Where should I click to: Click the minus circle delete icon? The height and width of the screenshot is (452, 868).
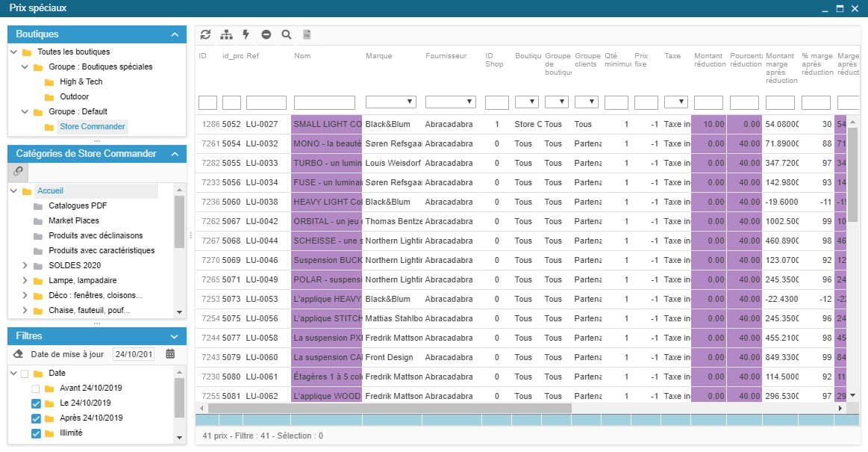[266, 34]
